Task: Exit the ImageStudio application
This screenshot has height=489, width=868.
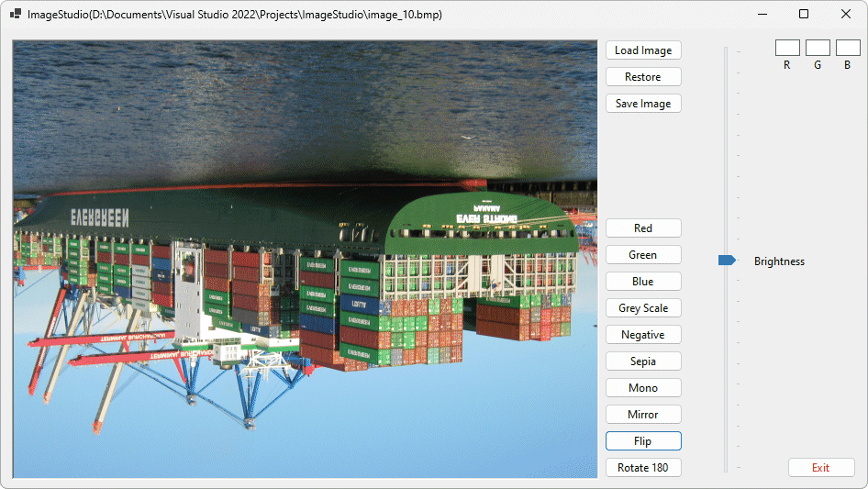Action: [x=821, y=467]
